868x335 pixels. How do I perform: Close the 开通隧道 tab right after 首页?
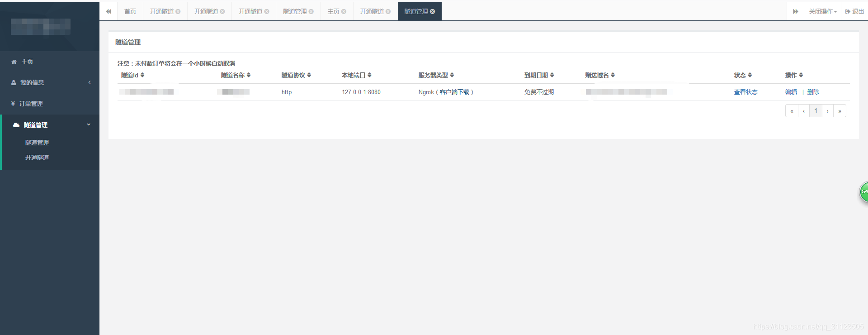[178, 12]
